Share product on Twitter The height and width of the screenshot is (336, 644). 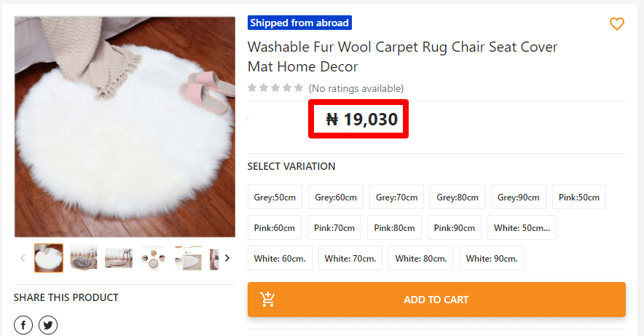click(48, 325)
